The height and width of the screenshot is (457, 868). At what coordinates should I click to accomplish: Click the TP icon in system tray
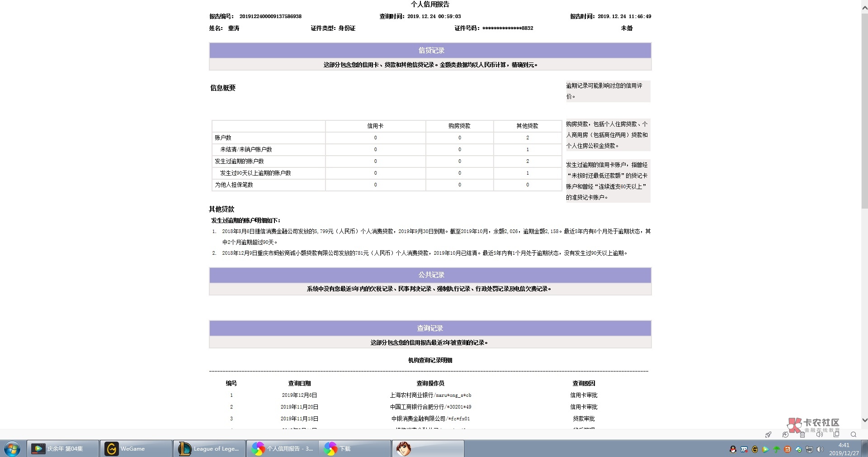(744, 449)
